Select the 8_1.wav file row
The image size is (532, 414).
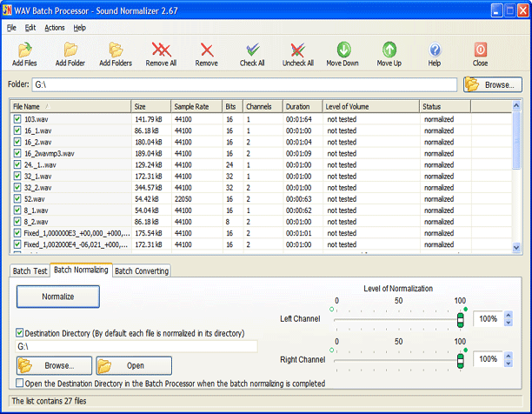261,210
